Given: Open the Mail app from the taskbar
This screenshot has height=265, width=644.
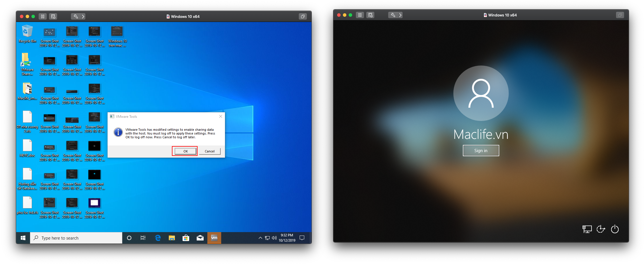Looking at the screenshot, I should 200,238.
